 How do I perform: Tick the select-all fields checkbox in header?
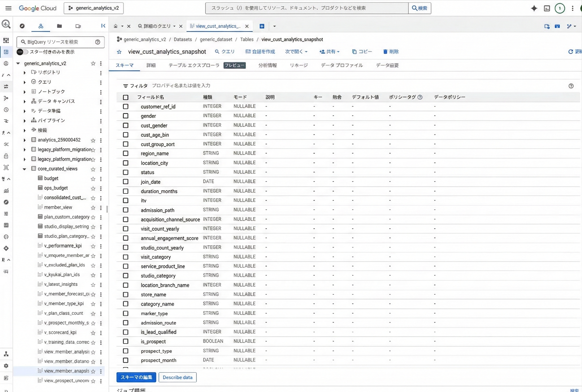click(126, 98)
